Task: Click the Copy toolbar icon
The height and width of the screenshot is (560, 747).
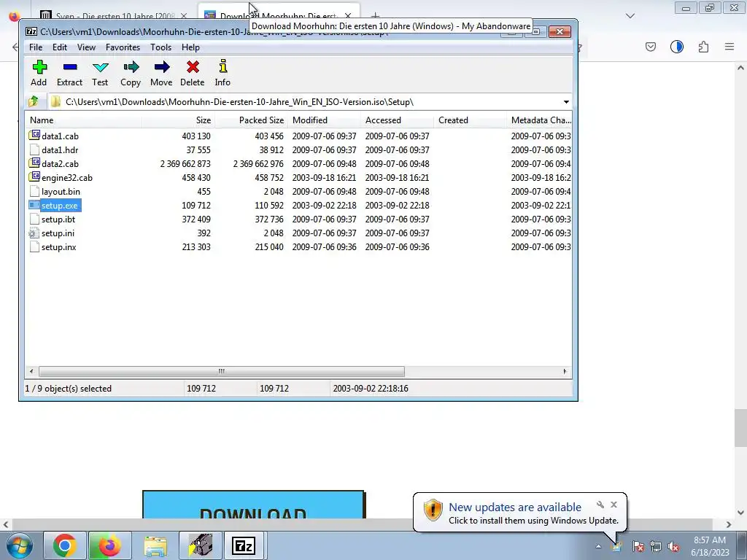Action: [x=131, y=73]
